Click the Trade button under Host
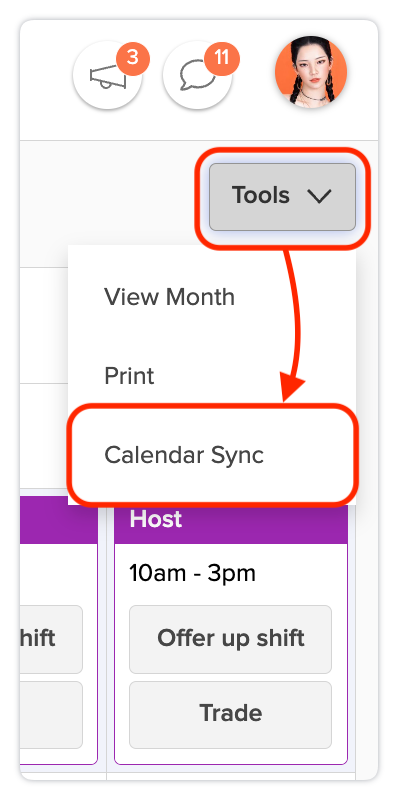The width and height of the screenshot is (398, 800). tap(231, 714)
